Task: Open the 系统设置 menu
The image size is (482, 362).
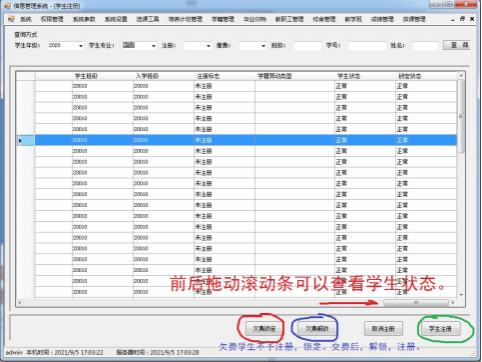Action: [116, 19]
